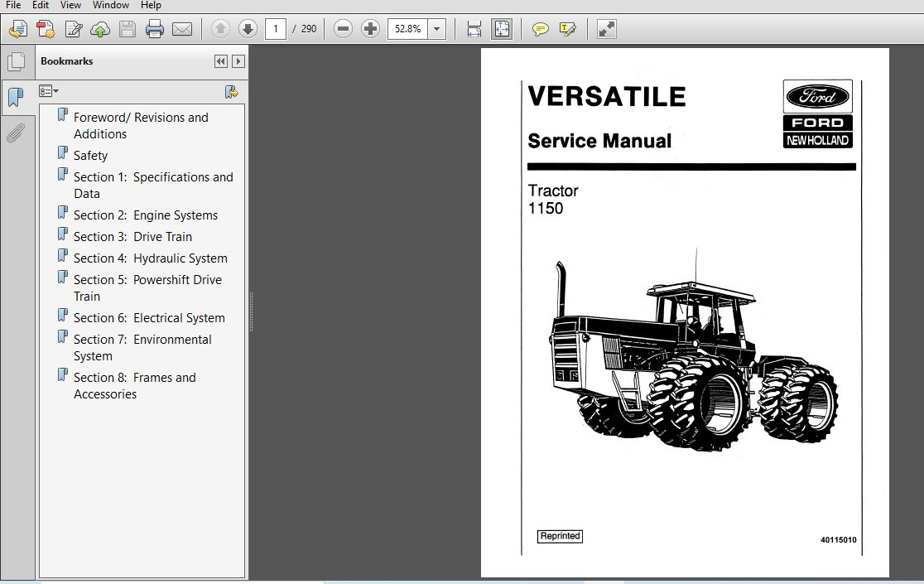Open the Help menu

point(151,5)
